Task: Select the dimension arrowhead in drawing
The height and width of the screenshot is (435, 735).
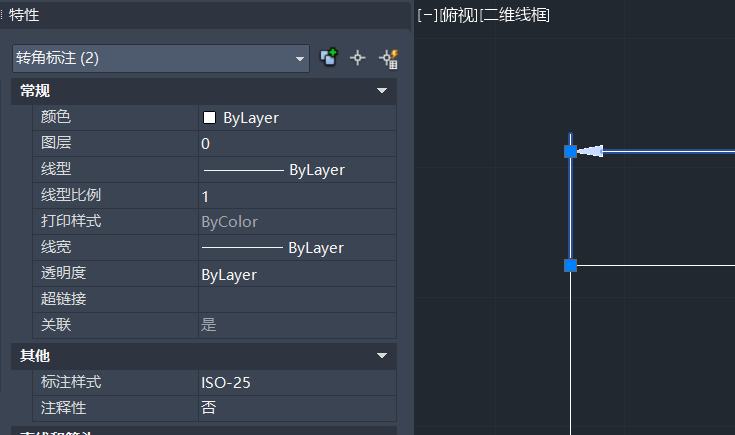Action: [592, 151]
